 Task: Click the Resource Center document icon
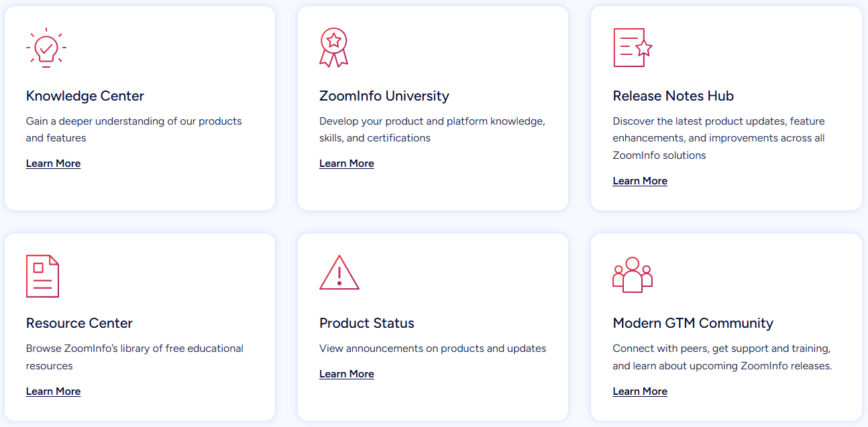pos(42,276)
